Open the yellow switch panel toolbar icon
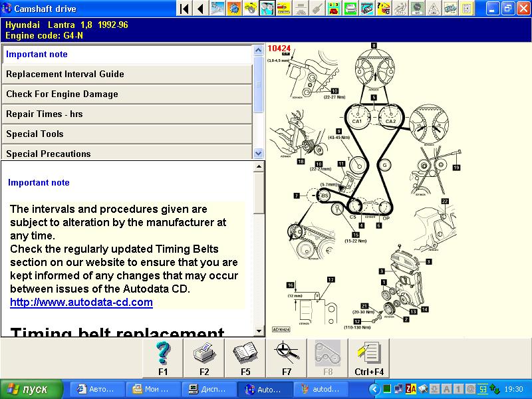The width and height of the screenshot is (532, 399). coord(467,8)
